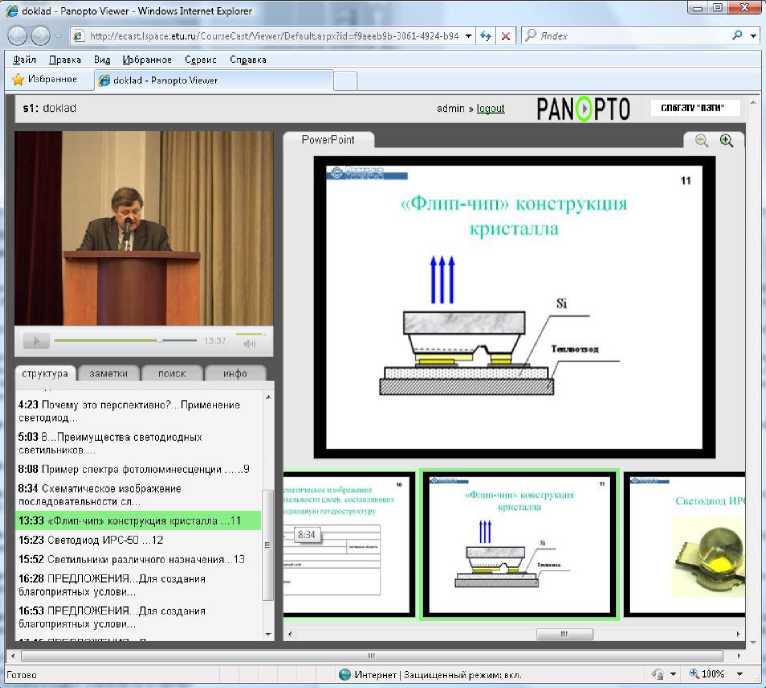This screenshot has height=688, width=766.
Task: Click the browser back arrow
Action: 18,35
